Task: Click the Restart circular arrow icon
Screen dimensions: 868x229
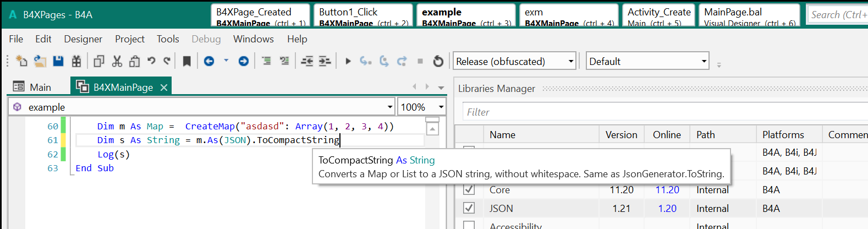Action: (x=438, y=61)
